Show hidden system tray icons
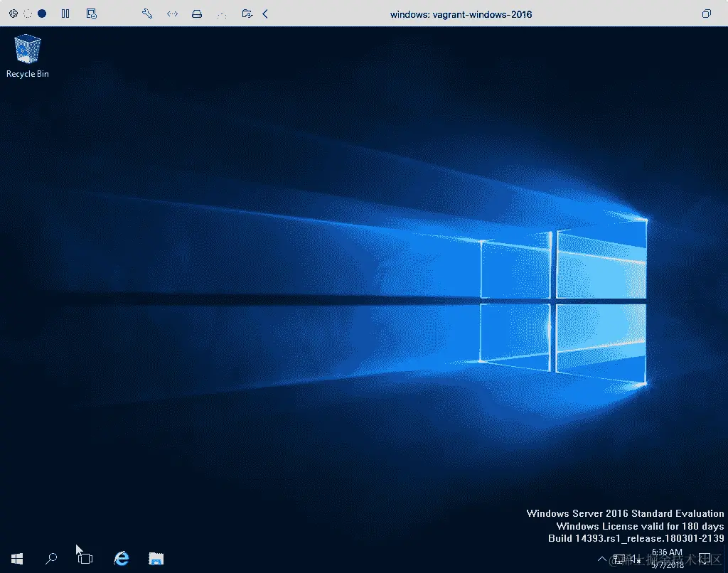This screenshot has width=728, height=573. (601, 559)
